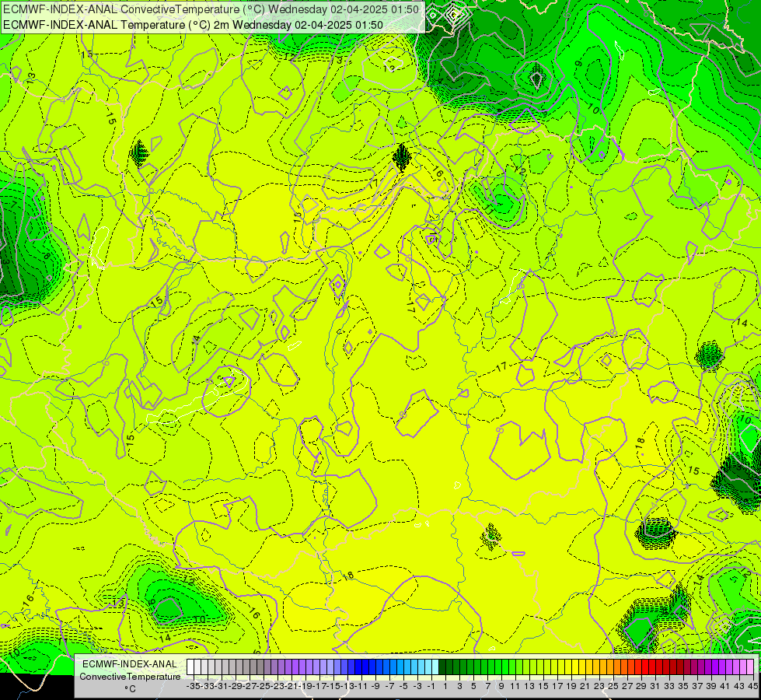Click the legend value '-35'
This screenshot has width=761, height=700.
click(x=193, y=687)
